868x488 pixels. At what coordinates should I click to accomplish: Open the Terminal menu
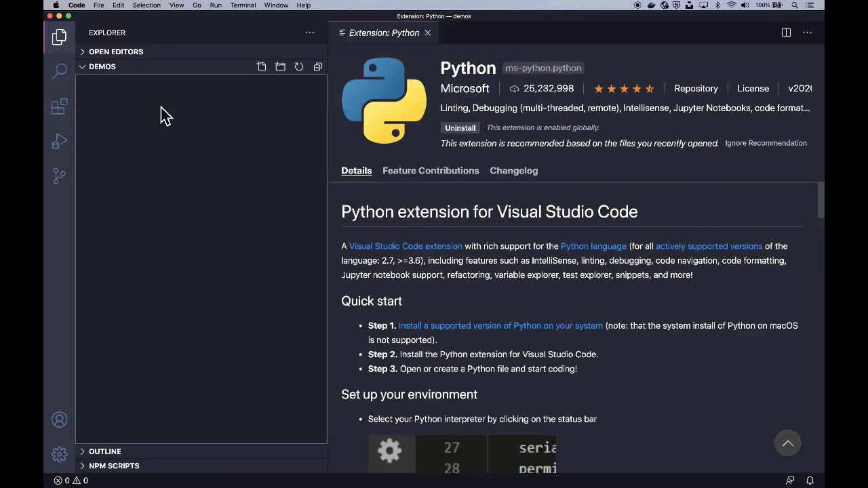243,5
